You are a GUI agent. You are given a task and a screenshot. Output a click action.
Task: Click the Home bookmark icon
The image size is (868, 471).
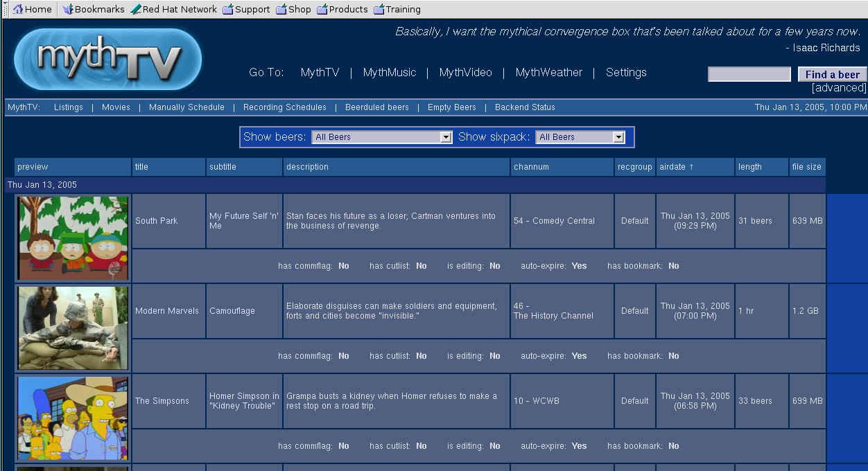pos(18,9)
